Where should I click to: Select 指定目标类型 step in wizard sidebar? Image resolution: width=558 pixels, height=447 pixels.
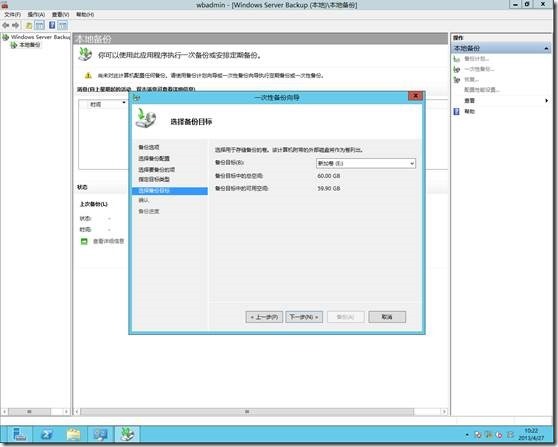[x=154, y=179]
